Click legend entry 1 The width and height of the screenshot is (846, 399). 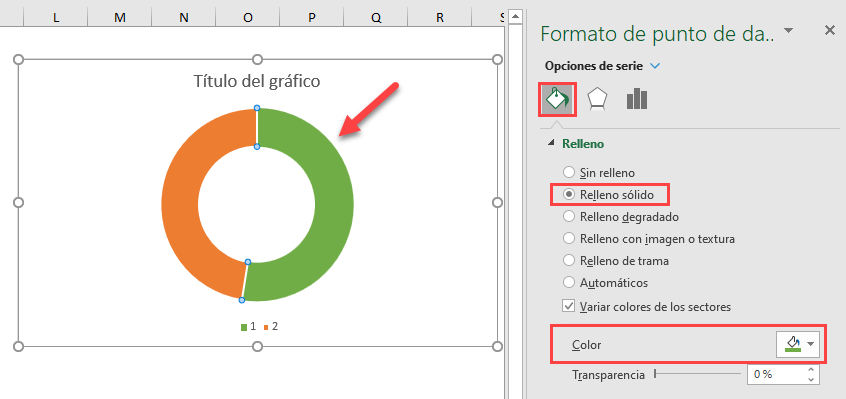point(248,327)
